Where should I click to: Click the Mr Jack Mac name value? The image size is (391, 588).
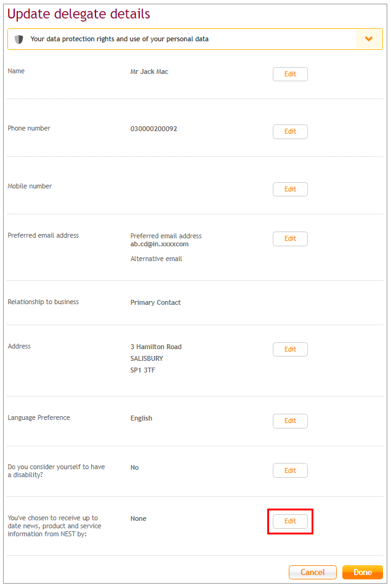[x=149, y=71]
